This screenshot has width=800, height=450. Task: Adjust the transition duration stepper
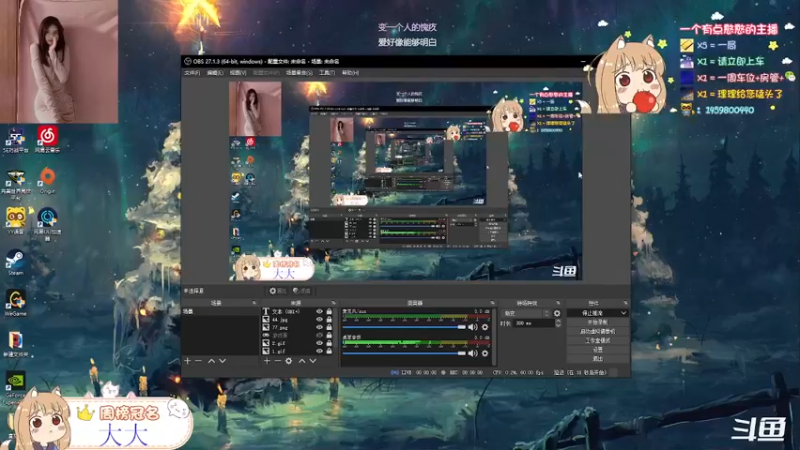coord(558,323)
